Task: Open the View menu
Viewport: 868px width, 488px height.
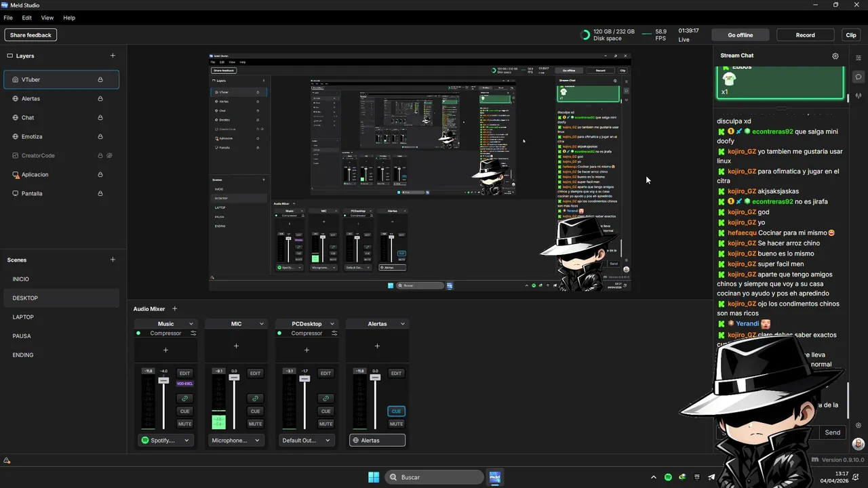Action: 47,18
